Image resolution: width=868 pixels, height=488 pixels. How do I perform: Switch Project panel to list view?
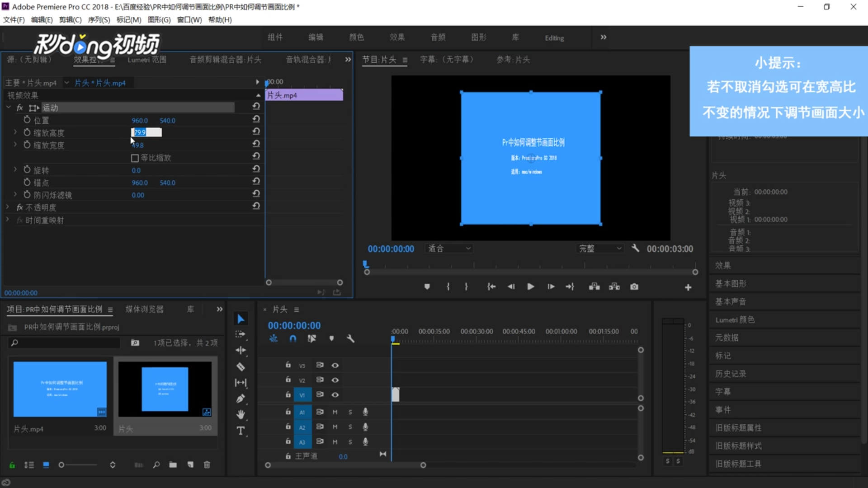tap(29, 465)
